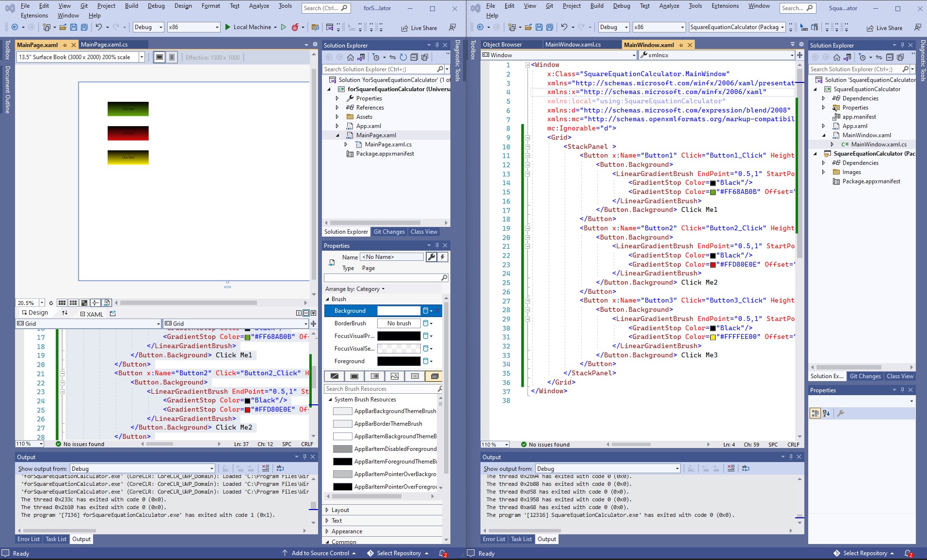Select horizontal split layout in designer

click(306, 313)
